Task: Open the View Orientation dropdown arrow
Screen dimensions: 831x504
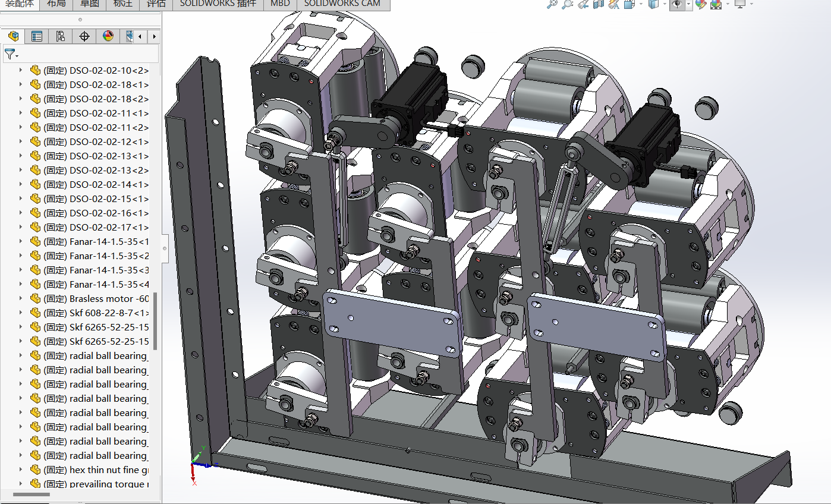Action: tap(642, 4)
